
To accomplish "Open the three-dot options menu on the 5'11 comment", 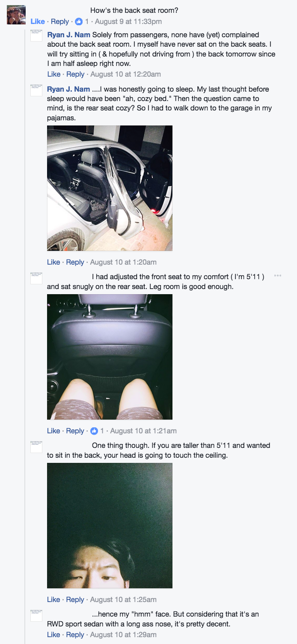I will tap(278, 275).
